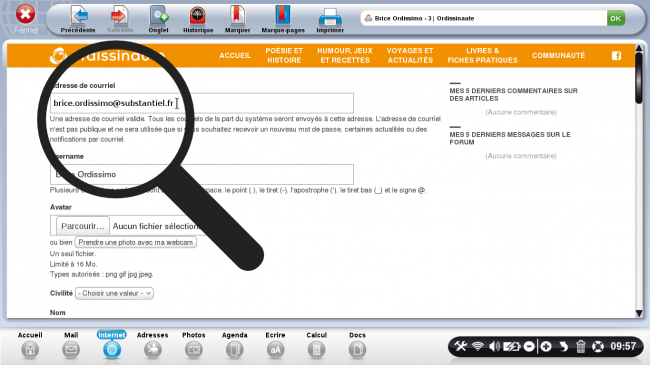The width and height of the screenshot is (650, 365).
Task: Click MES 5 DERNIERS MESSAGES SUR LE FORUM
Action: tap(510, 138)
